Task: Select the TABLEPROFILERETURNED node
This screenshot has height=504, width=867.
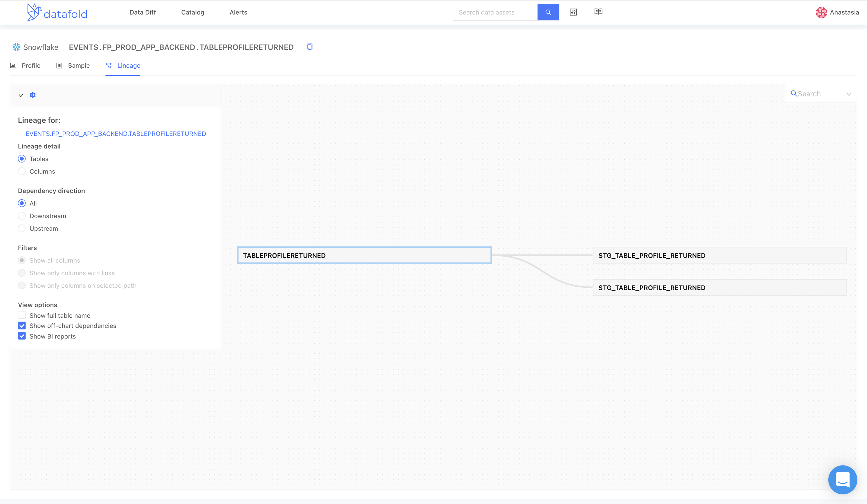Action: click(364, 255)
